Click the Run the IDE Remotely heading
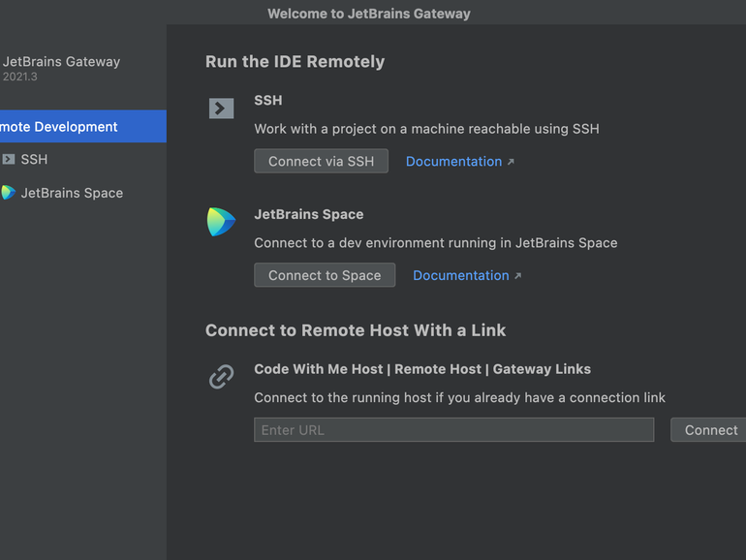Viewport: 746px width, 560px height. pos(295,61)
